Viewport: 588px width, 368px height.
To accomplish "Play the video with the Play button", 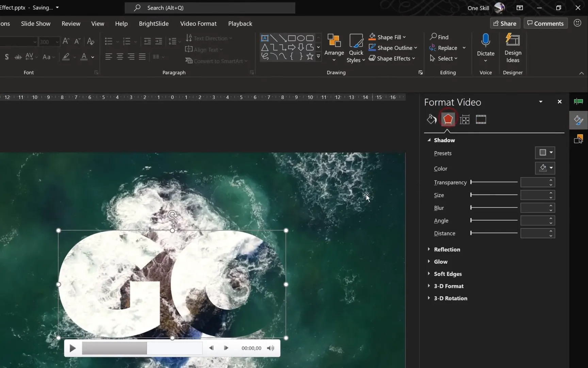I will [x=72, y=348].
